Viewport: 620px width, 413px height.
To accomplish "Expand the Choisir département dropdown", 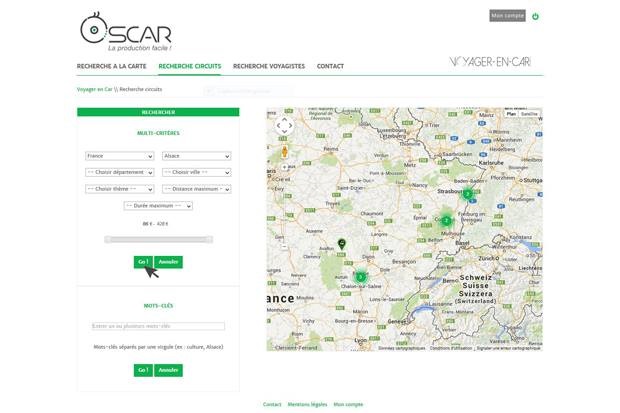I will (119, 172).
